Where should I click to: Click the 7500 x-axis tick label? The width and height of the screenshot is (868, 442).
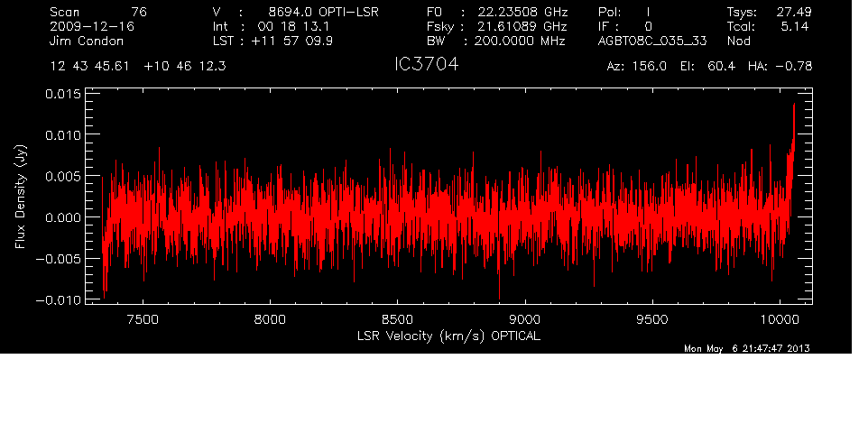pos(143,319)
